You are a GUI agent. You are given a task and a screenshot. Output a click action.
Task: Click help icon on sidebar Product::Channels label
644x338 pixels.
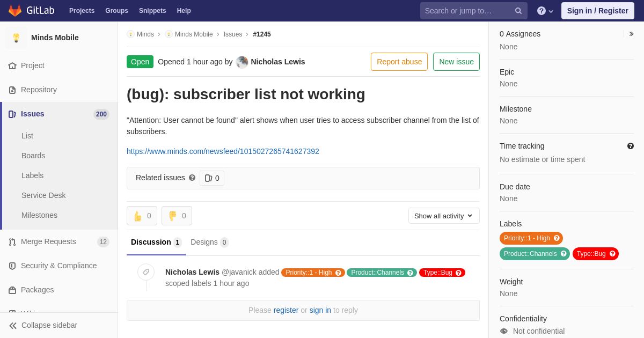(563, 254)
